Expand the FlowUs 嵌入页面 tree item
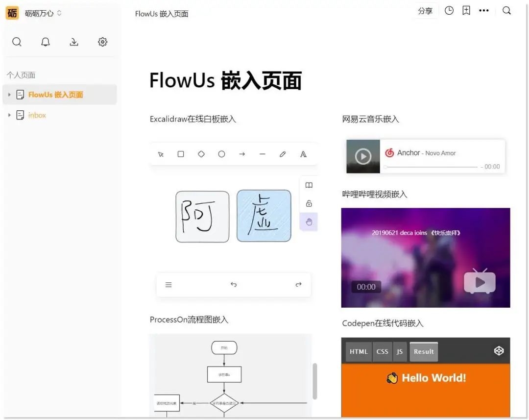The image size is (529, 420). click(9, 95)
